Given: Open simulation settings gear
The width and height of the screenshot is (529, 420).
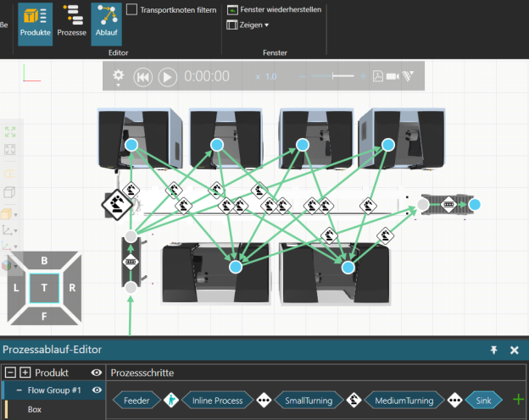Looking at the screenshot, I should pyautogui.click(x=118, y=76).
